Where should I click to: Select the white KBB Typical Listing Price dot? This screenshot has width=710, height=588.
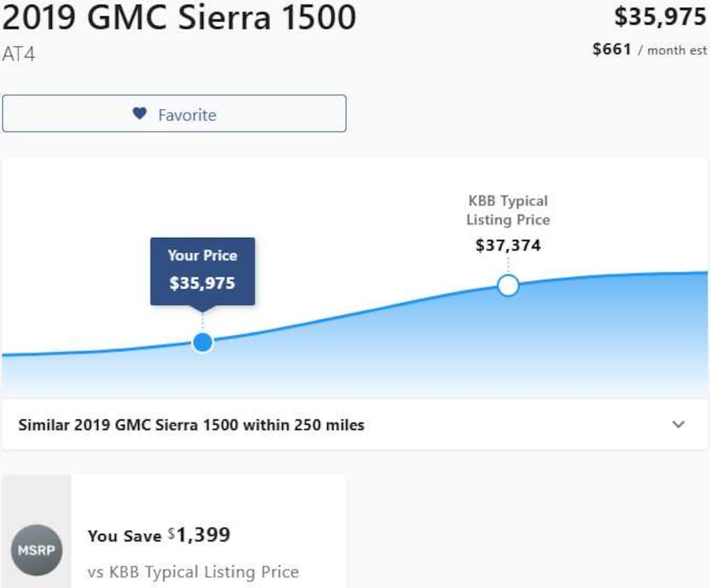(508, 285)
